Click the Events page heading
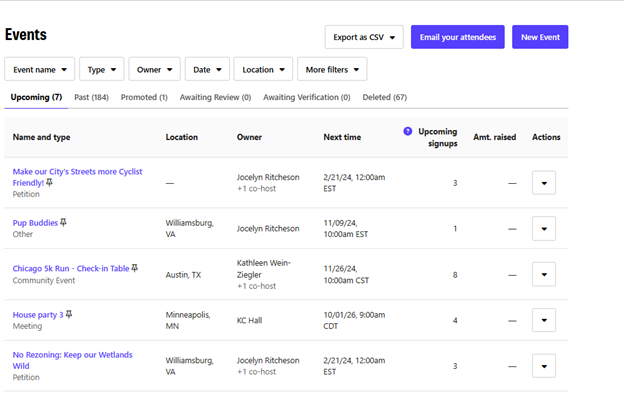Screen dimensions: 624x397 click(25, 35)
